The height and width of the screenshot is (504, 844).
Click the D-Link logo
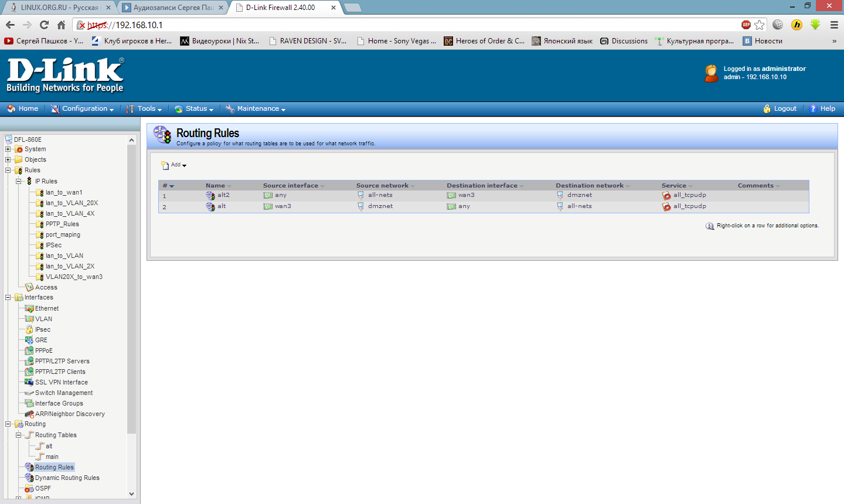[x=65, y=75]
